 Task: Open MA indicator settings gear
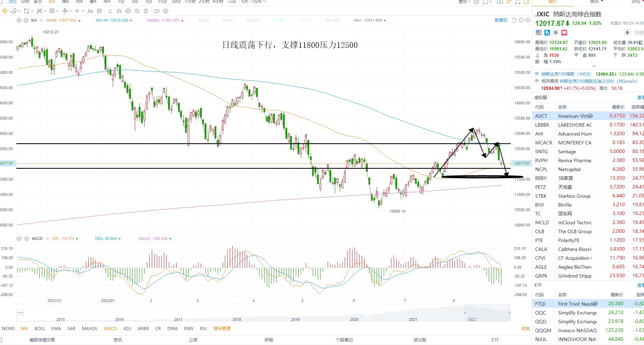tap(19, 20)
